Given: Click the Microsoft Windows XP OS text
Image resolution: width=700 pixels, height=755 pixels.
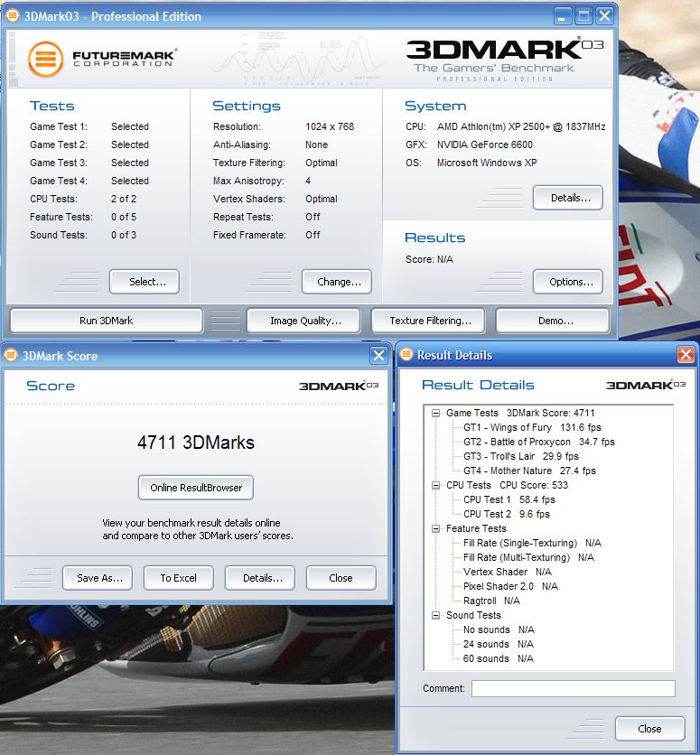Looking at the screenshot, I should tap(487, 163).
